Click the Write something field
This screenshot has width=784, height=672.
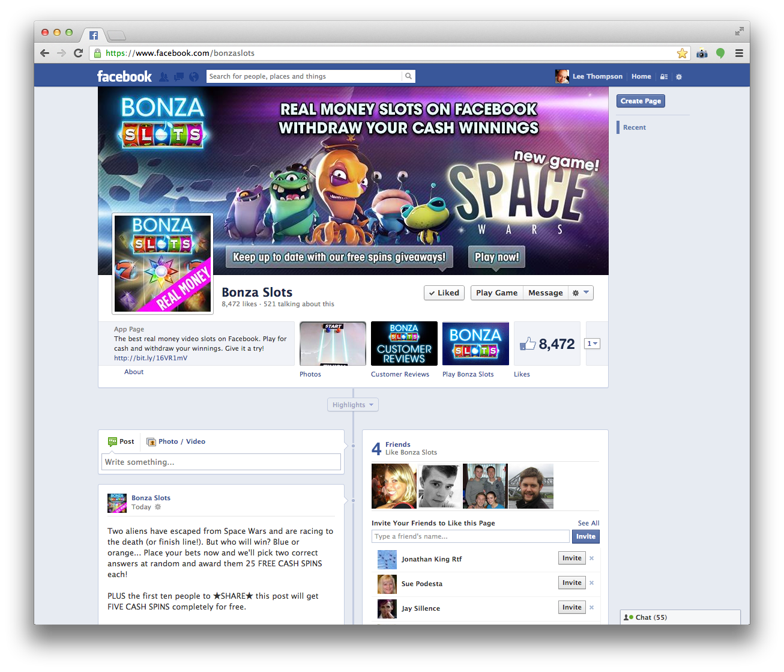pyautogui.click(x=221, y=462)
